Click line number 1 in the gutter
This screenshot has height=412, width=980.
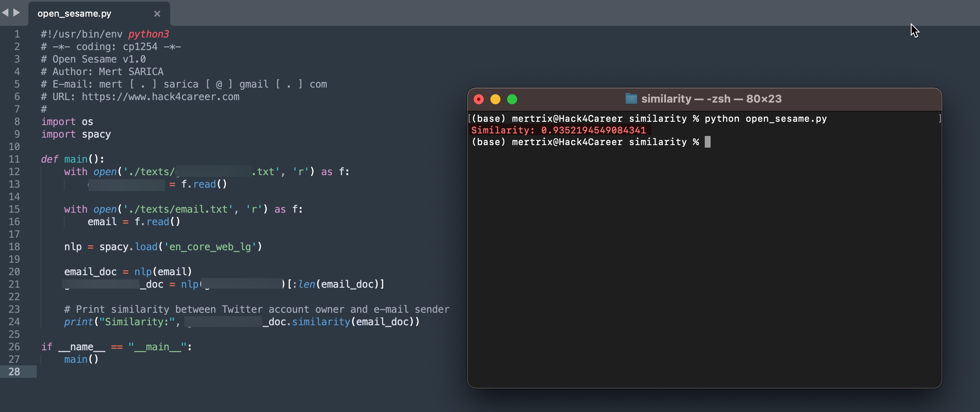tap(17, 34)
